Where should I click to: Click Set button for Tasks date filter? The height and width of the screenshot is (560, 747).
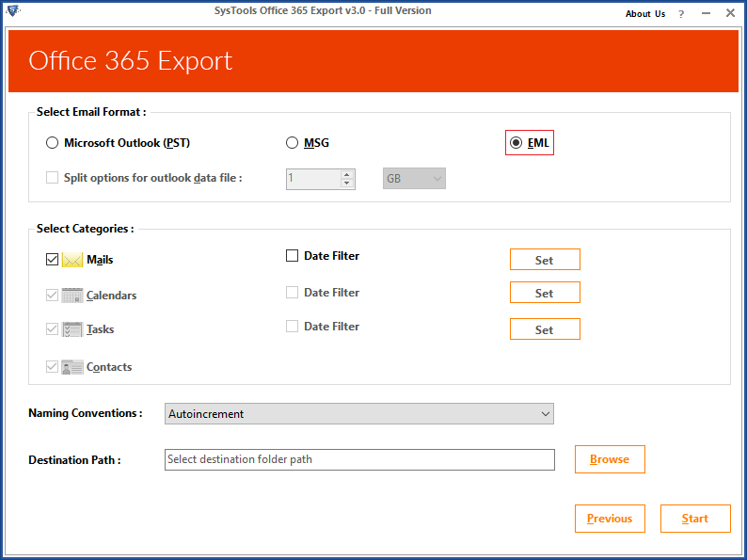[x=545, y=329]
